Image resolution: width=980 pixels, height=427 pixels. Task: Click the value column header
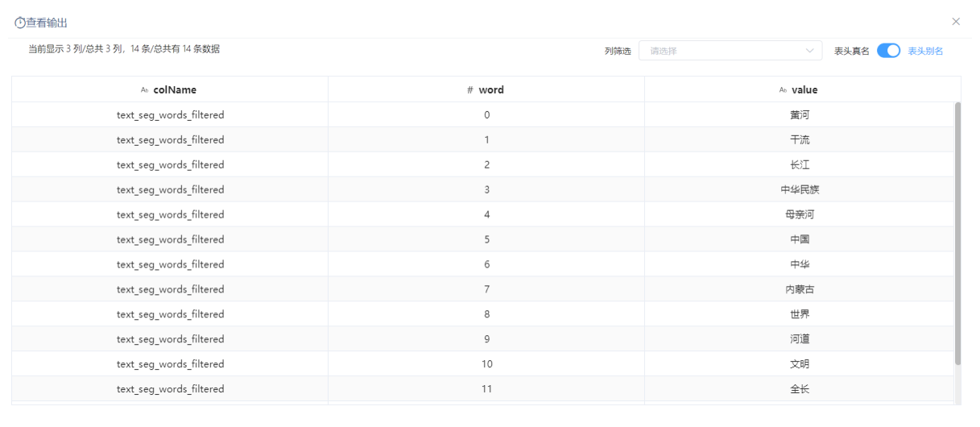pyautogui.click(x=799, y=89)
